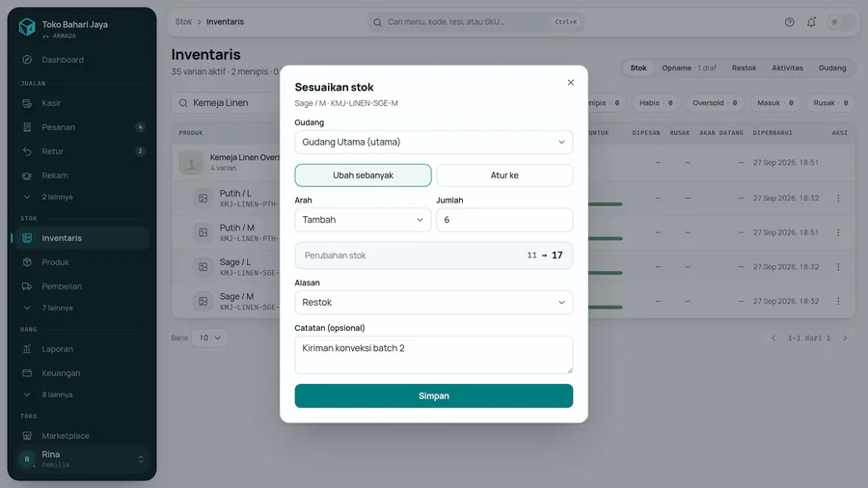Screen dimensions: 868x488
Task: Filter by Masuk chip
Action: (775, 103)
